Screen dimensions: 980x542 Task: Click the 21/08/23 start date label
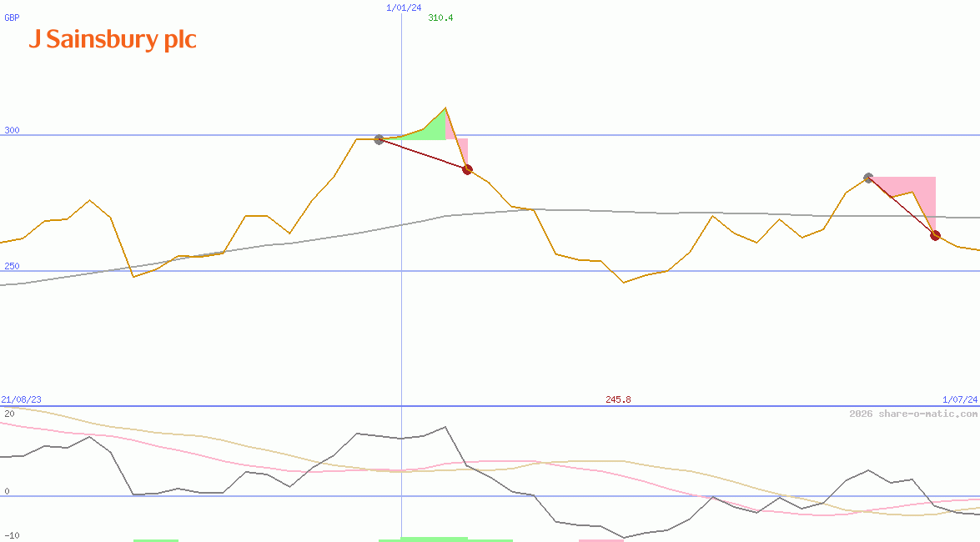pos(21,399)
